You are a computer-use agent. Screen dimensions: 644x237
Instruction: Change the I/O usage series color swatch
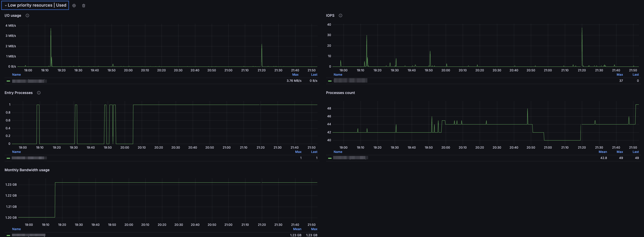[x=8, y=81]
